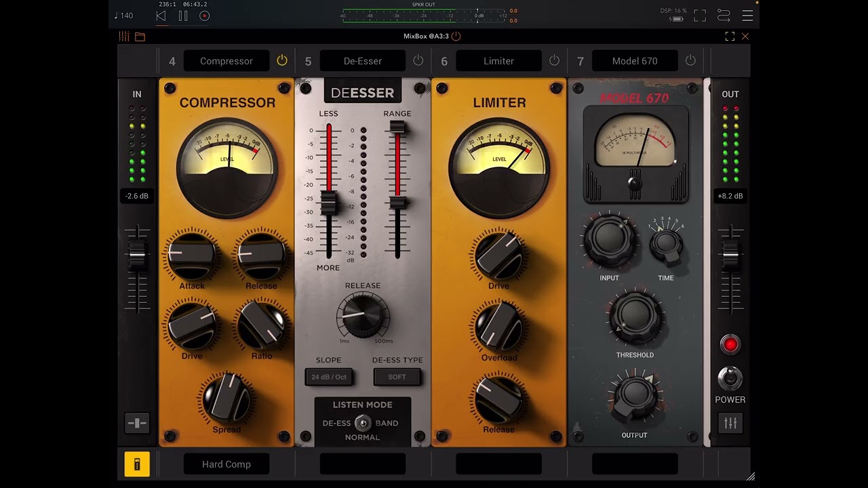Click the Model 670 meter adjustment screw
868x488 pixels.
coord(635,182)
